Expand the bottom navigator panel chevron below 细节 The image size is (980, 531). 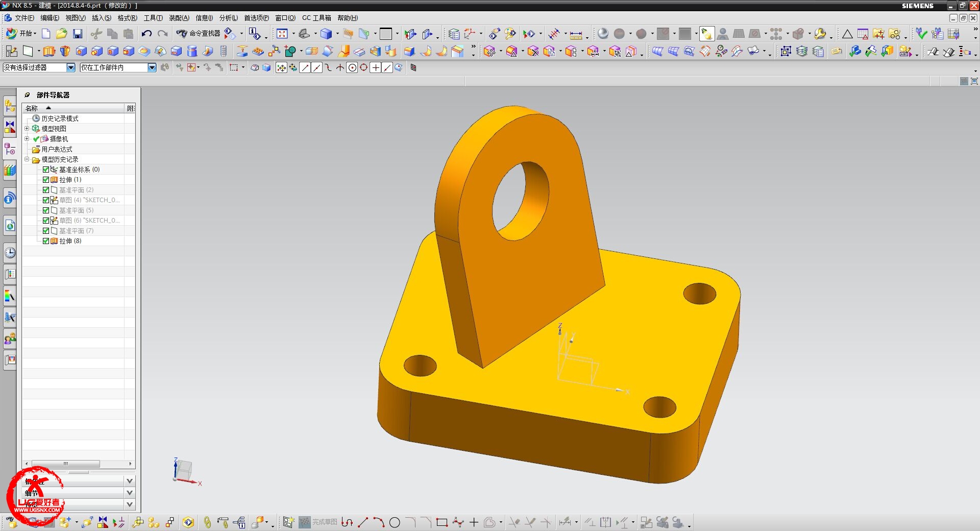click(x=130, y=504)
